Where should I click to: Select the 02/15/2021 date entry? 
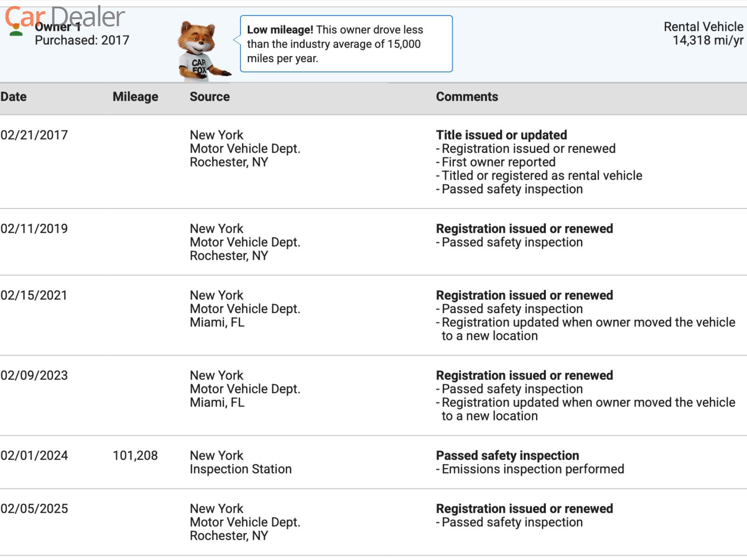point(34,295)
